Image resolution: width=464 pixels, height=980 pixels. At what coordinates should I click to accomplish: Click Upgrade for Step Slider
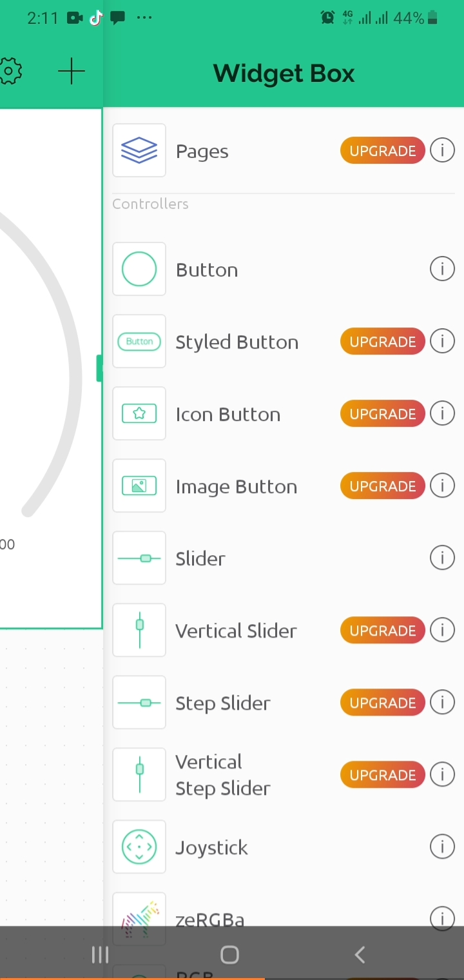coord(382,703)
